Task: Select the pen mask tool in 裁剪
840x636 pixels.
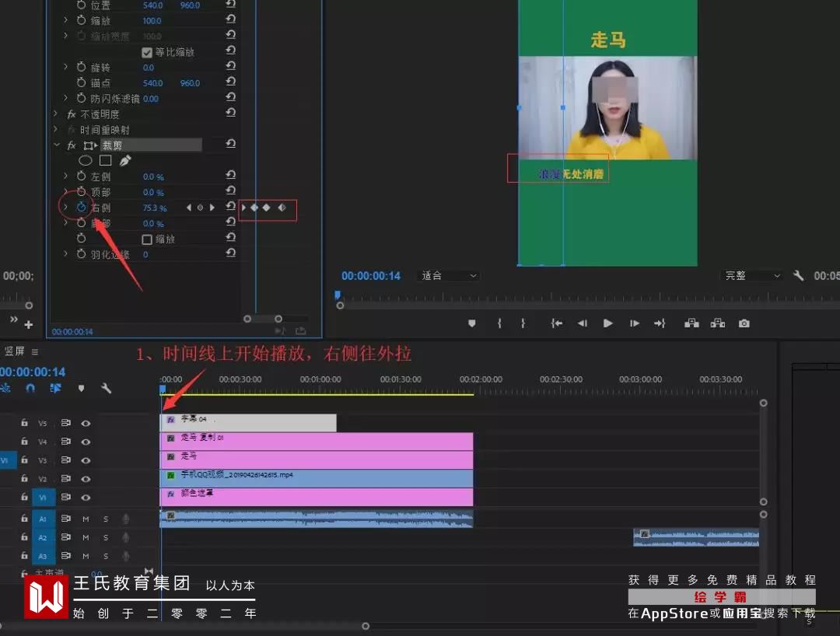Action: [x=125, y=160]
